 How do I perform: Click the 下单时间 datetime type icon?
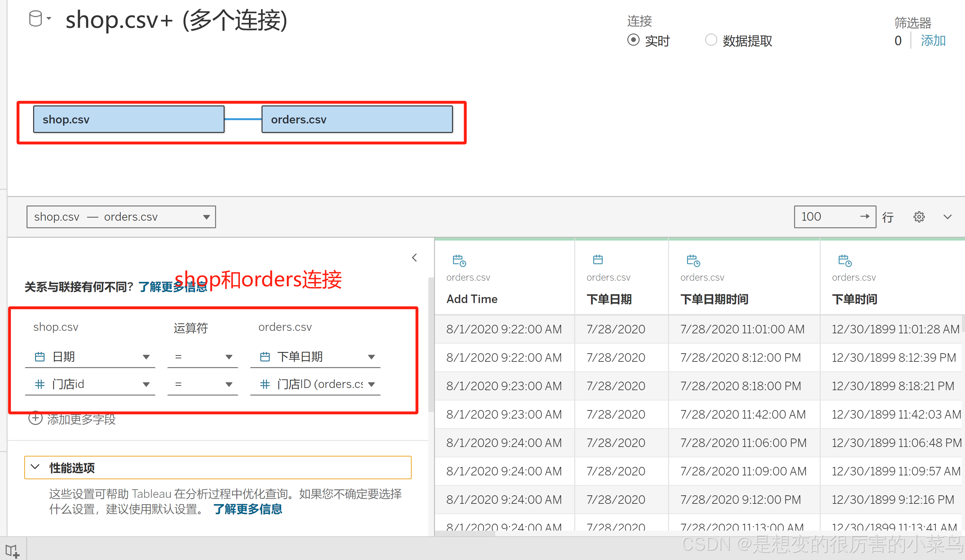(844, 261)
